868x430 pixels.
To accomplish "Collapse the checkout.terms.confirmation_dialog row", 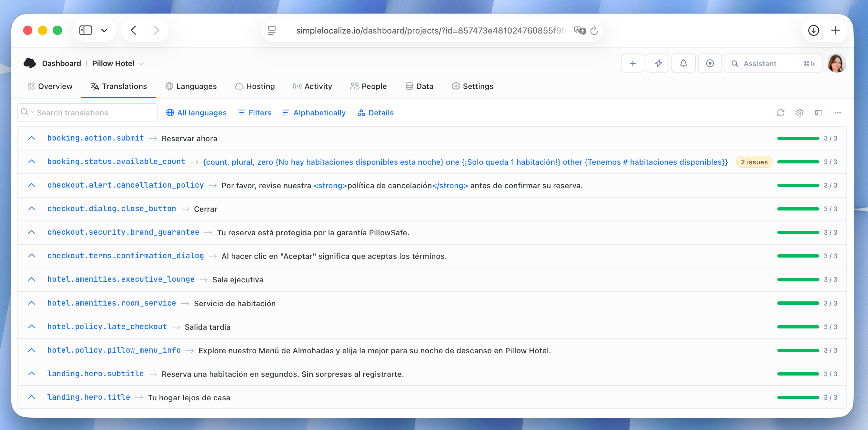I will pyautogui.click(x=31, y=256).
